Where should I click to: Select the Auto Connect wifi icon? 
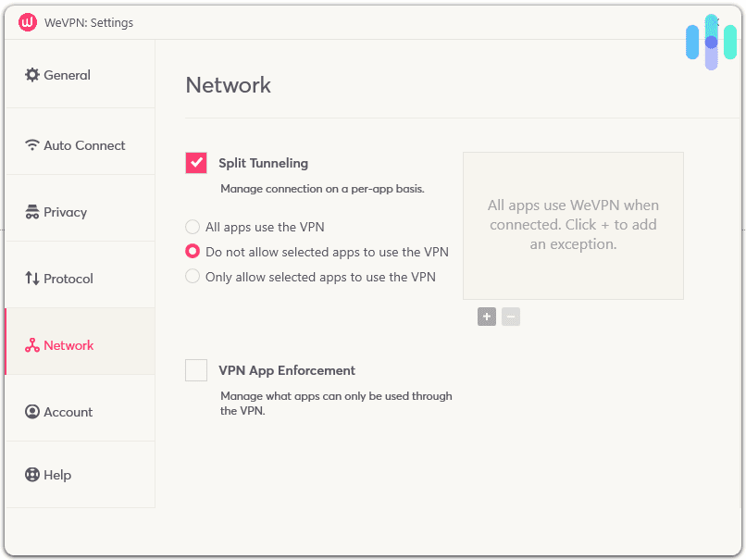[x=31, y=145]
